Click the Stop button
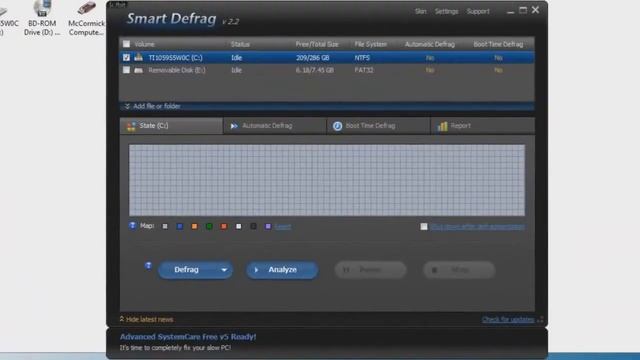The height and width of the screenshot is (360, 640). 459,270
